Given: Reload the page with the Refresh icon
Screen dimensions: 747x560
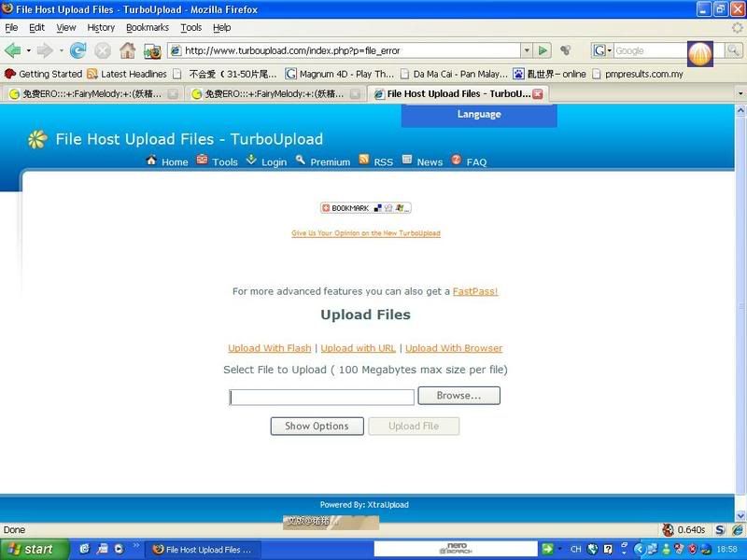Looking at the screenshot, I should tap(78, 50).
